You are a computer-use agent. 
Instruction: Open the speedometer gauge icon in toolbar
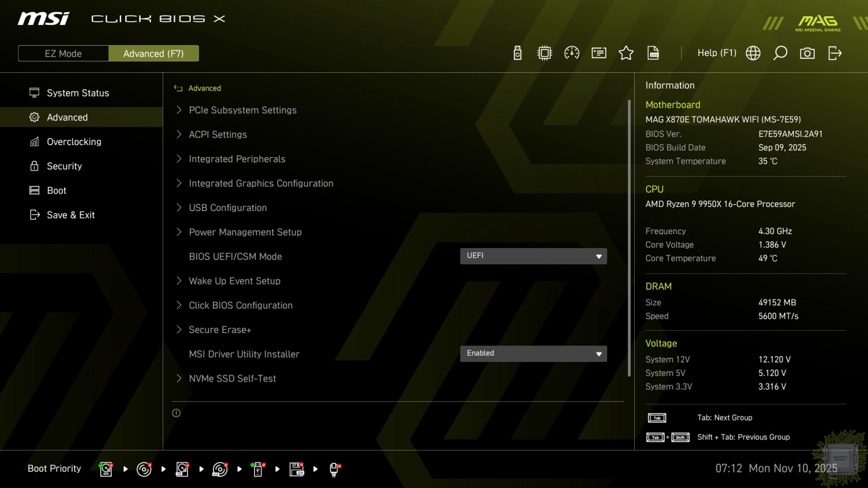coord(572,53)
